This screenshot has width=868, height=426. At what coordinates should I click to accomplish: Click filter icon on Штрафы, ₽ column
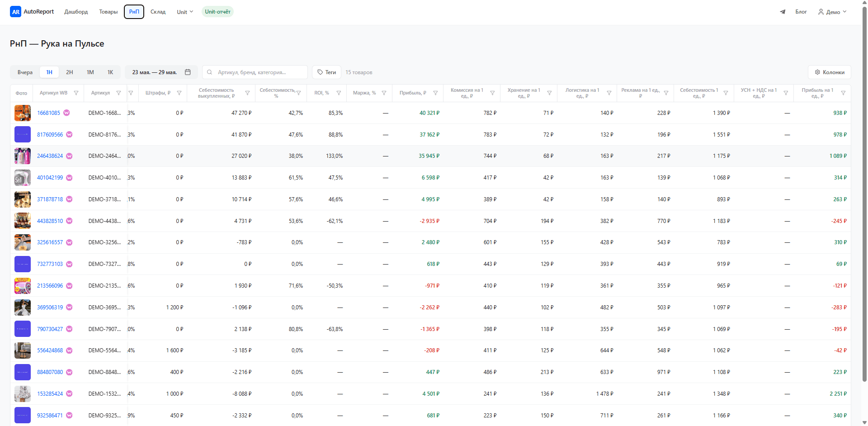tap(179, 93)
